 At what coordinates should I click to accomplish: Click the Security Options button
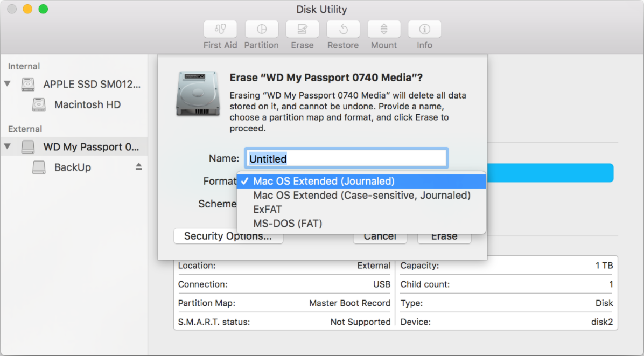click(228, 236)
